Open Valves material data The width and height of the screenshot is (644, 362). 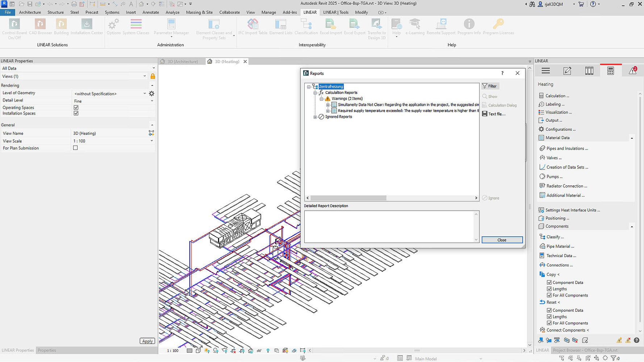point(554,158)
